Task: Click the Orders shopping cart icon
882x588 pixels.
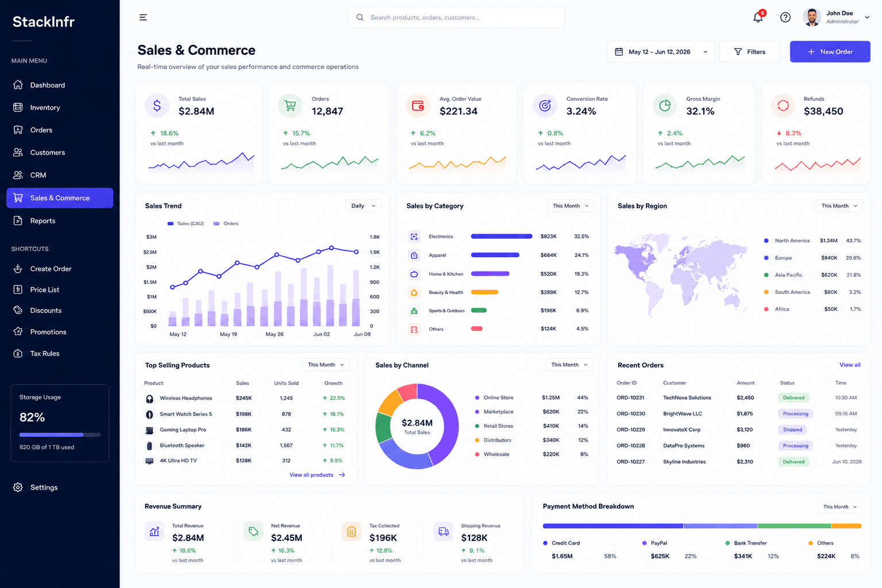Action: (x=290, y=106)
